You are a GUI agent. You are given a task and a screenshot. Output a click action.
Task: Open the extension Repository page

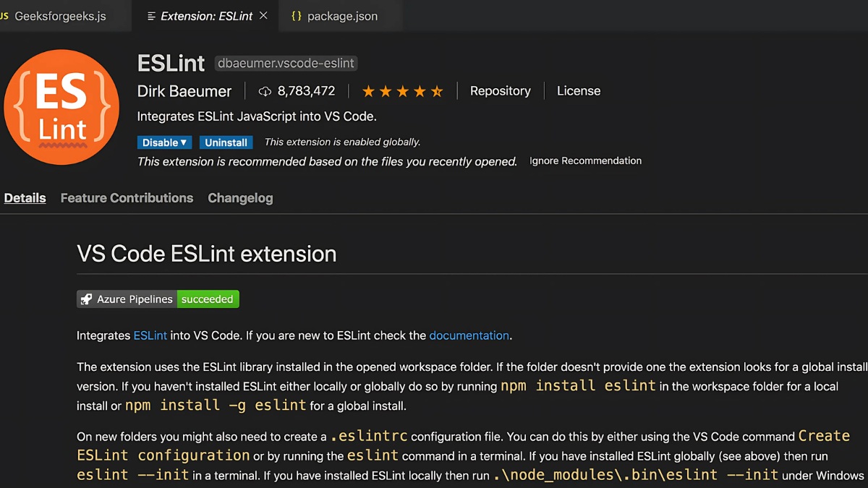(x=500, y=90)
